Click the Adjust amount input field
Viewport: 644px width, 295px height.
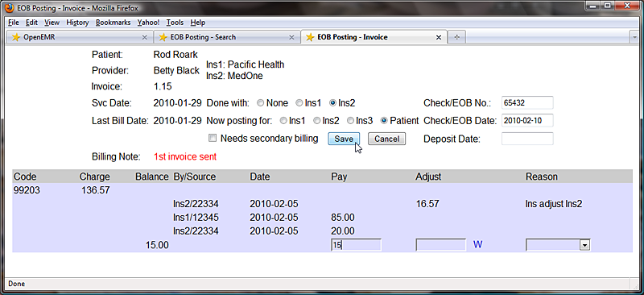[441, 245]
